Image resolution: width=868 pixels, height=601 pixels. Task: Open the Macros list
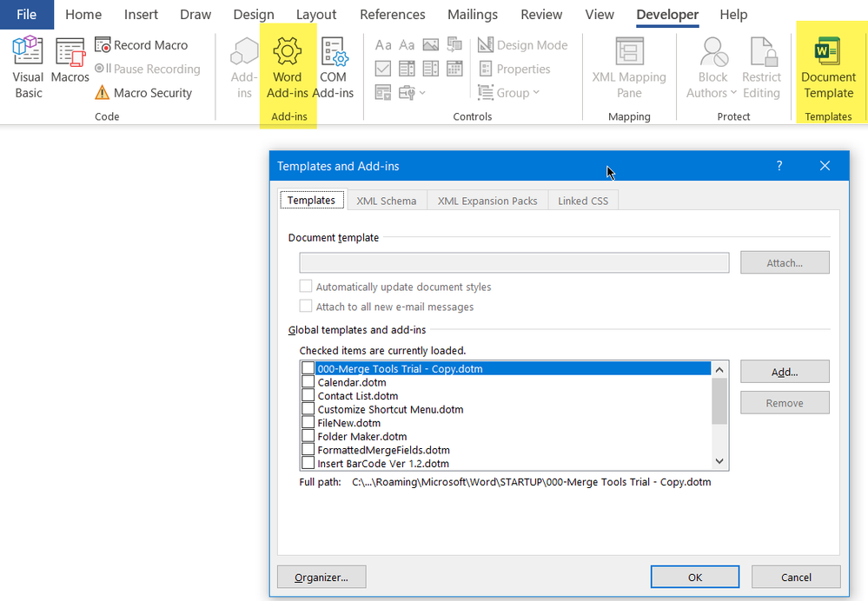coord(70,61)
